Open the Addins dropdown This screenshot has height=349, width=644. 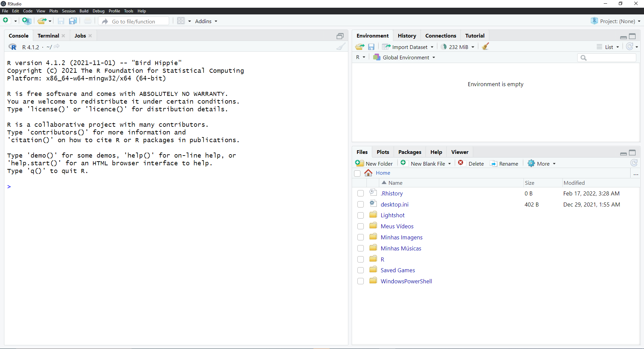206,21
